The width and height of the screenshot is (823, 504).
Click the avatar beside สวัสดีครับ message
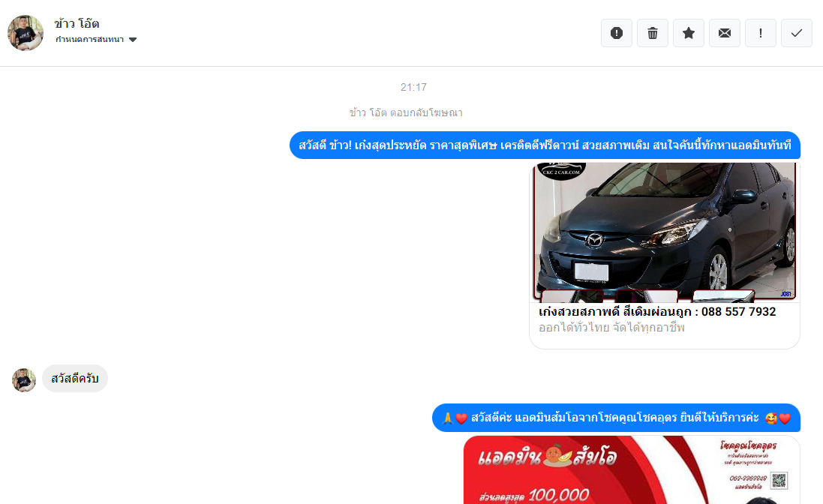[24, 379]
